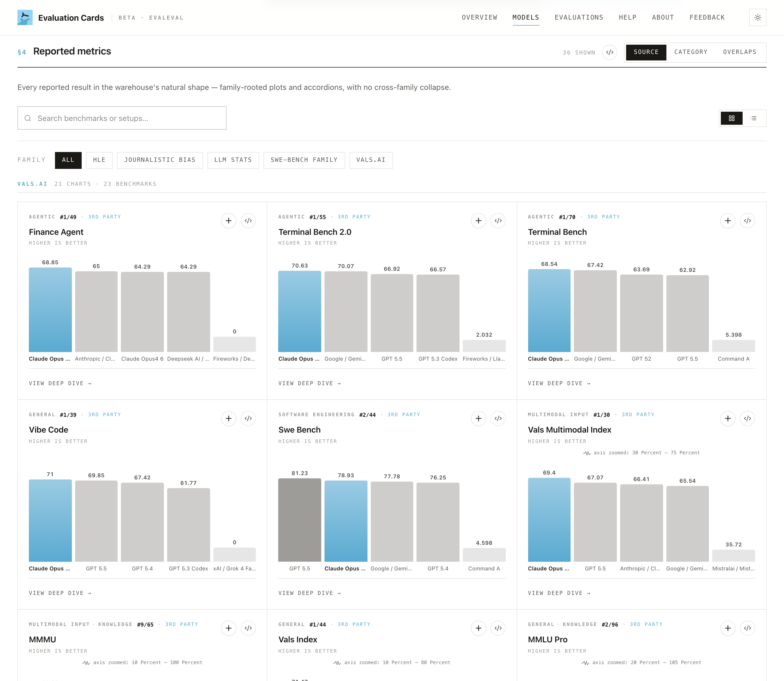Click the Claude Opus 68.85 bar in Finance Agent
The height and width of the screenshot is (681, 784).
click(50, 310)
